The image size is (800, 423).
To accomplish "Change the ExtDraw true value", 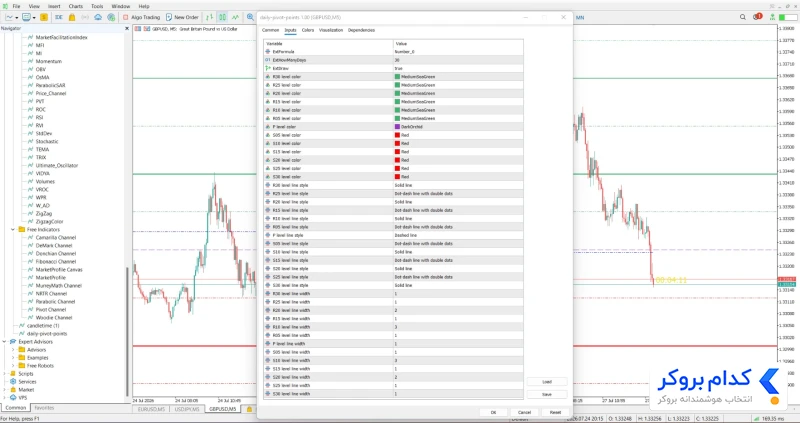I will 458,68.
